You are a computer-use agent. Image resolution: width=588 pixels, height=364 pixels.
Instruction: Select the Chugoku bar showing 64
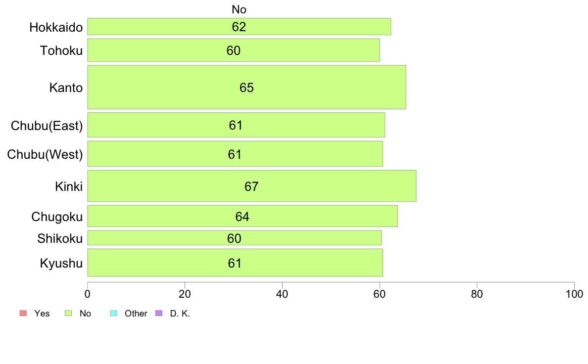[x=243, y=216]
